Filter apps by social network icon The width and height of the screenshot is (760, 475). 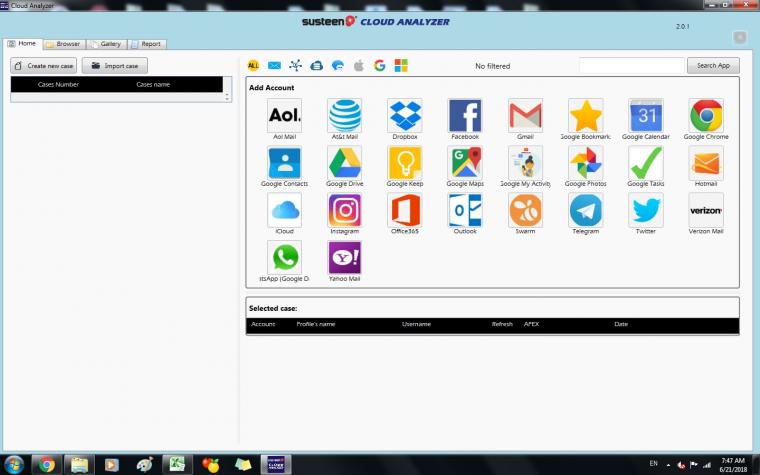pyautogui.click(x=295, y=65)
